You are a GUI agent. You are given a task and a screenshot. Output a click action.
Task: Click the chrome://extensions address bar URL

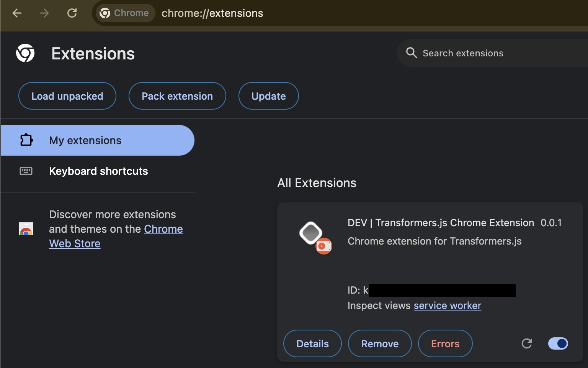point(212,13)
